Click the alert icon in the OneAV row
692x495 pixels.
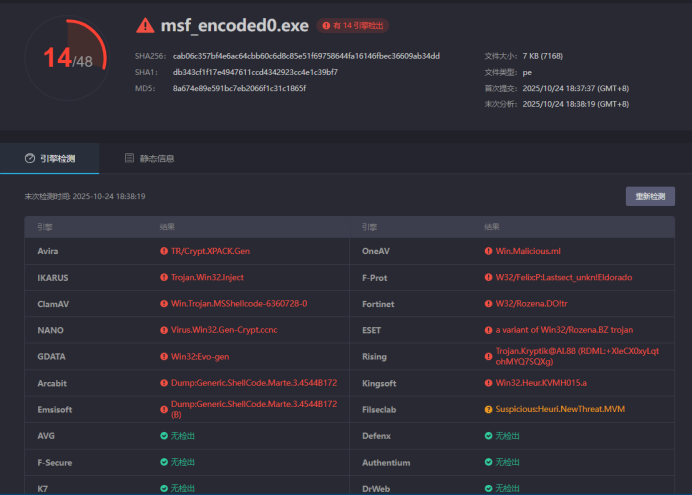[x=488, y=251]
